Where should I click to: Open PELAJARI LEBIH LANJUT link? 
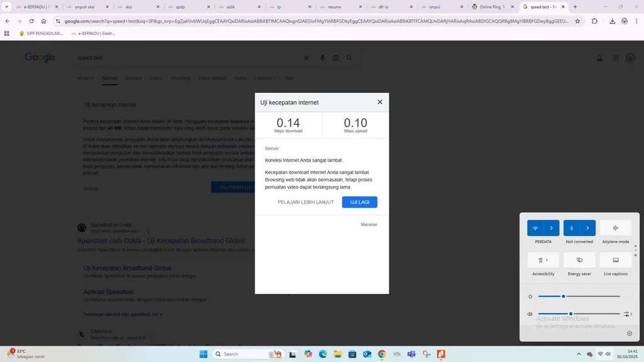click(306, 202)
